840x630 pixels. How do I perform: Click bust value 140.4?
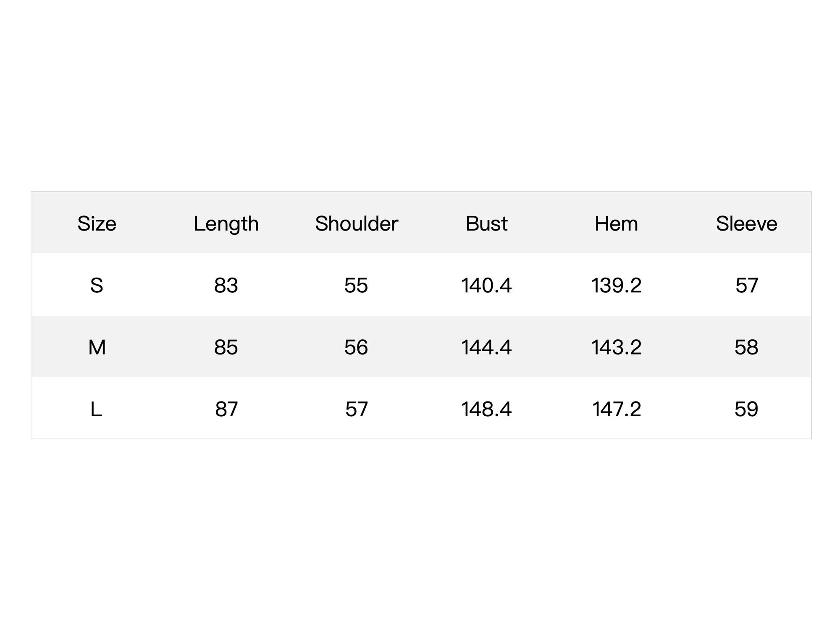click(x=486, y=286)
